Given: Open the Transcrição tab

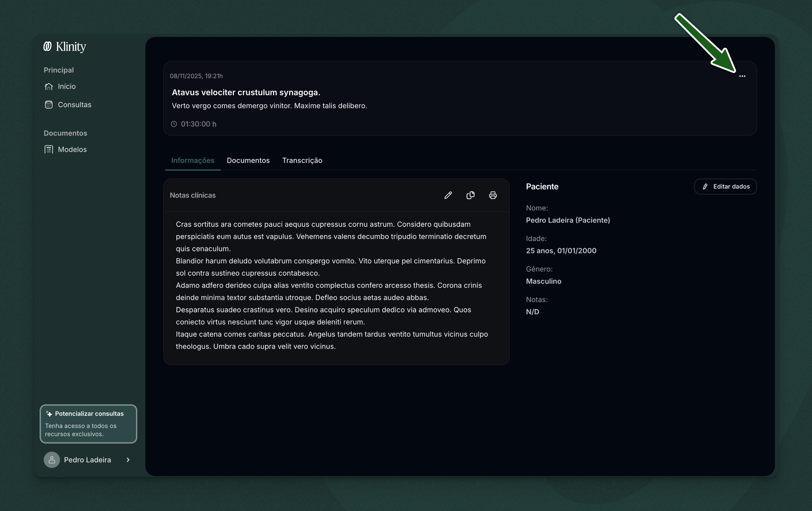Looking at the screenshot, I should 302,160.
